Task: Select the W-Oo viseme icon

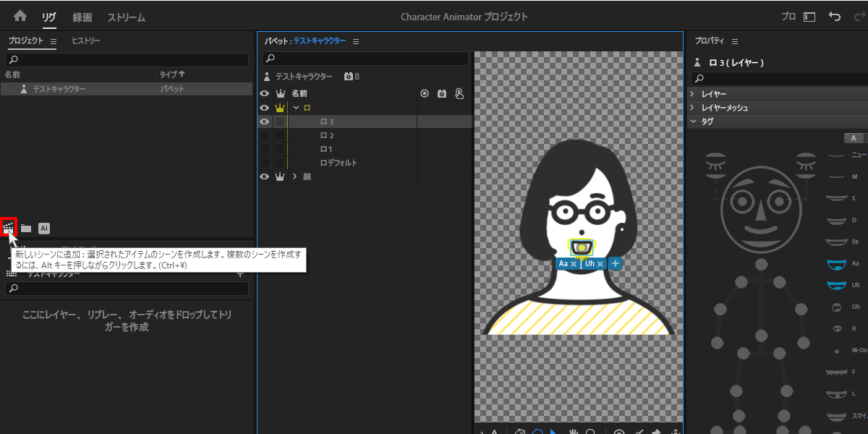Action: pos(836,350)
